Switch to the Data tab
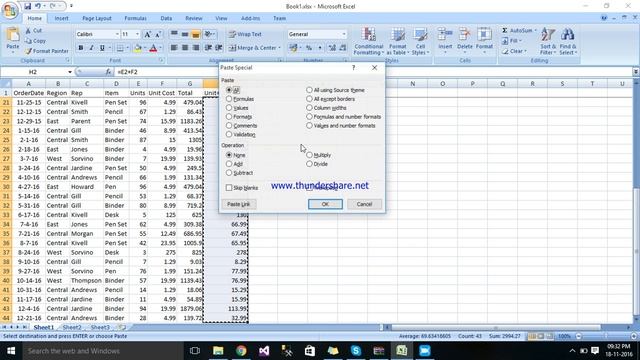The image size is (640, 360). click(x=166, y=18)
